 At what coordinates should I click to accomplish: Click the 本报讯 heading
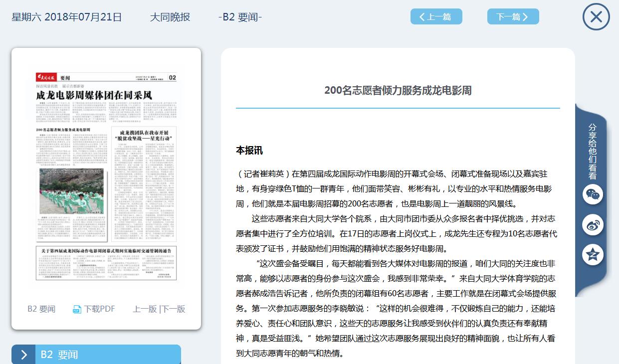(x=249, y=150)
